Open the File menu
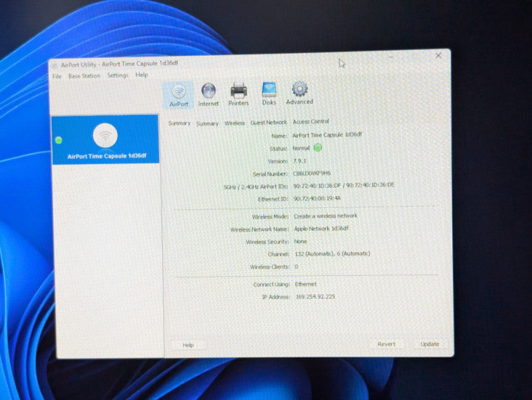The image size is (532, 400). coord(57,77)
